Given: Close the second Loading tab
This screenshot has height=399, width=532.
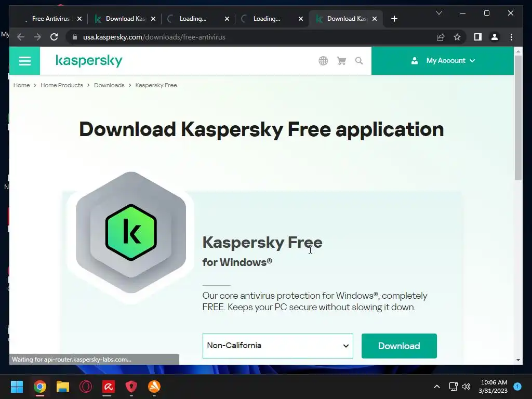Looking at the screenshot, I should 301,19.
